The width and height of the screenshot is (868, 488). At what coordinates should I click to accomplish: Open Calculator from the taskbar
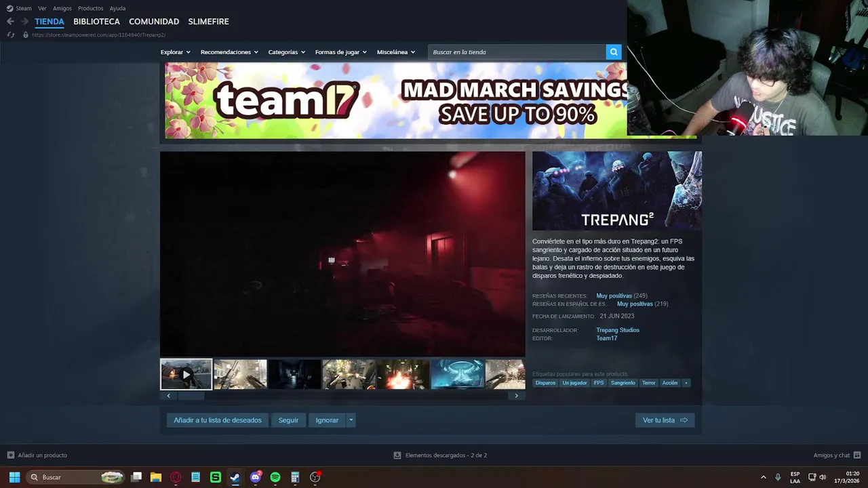coord(295,477)
